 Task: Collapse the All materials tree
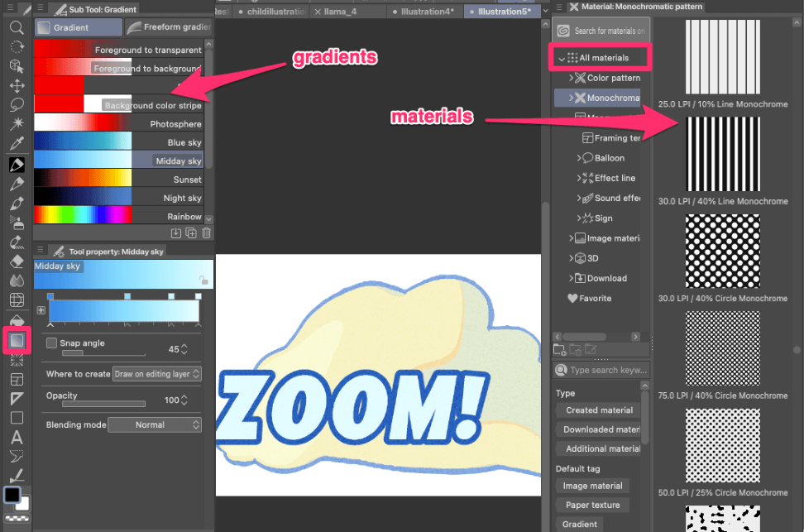click(x=562, y=58)
